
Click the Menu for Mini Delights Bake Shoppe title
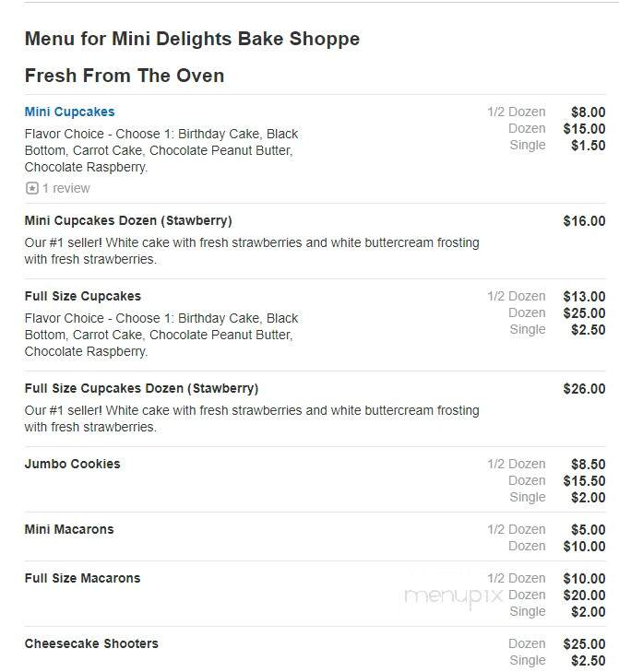tap(192, 39)
